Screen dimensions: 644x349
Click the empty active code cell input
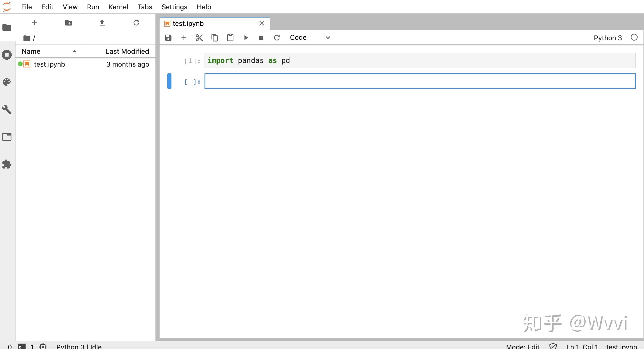pos(420,81)
